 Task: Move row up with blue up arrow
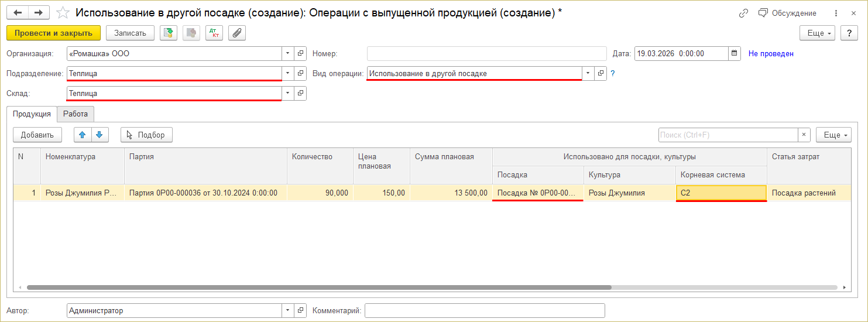(83, 135)
